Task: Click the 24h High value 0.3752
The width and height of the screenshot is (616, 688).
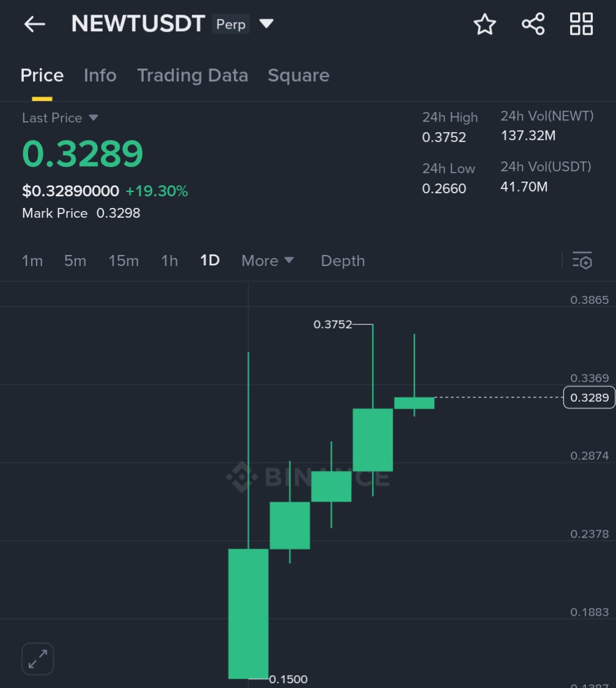Action: pos(443,138)
